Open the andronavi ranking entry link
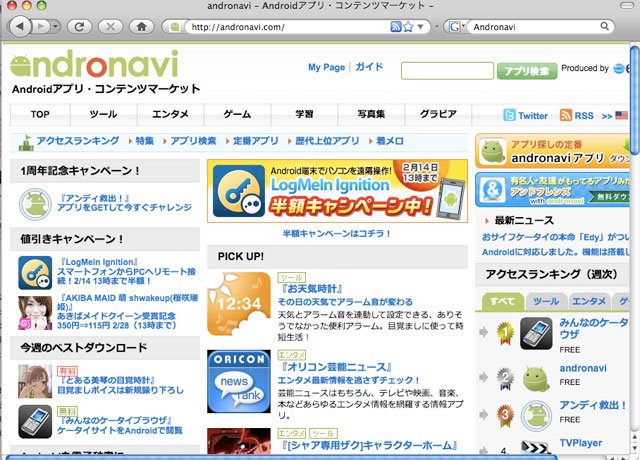Screen dimensions: 640x460 (583, 368)
